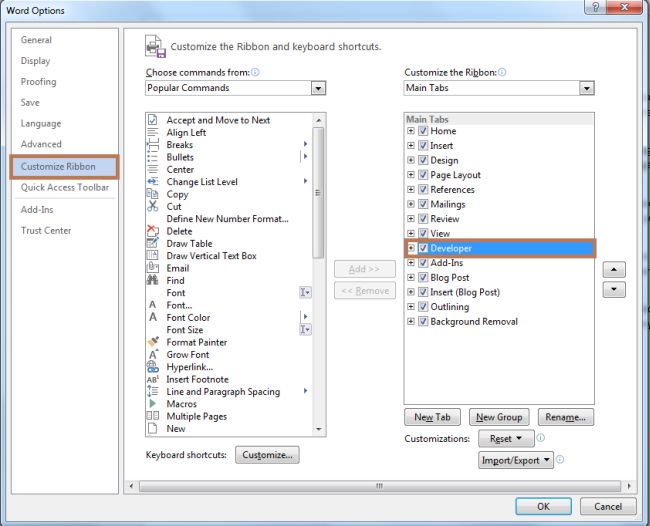
Task: Click the Email command icon
Action: coord(153,268)
